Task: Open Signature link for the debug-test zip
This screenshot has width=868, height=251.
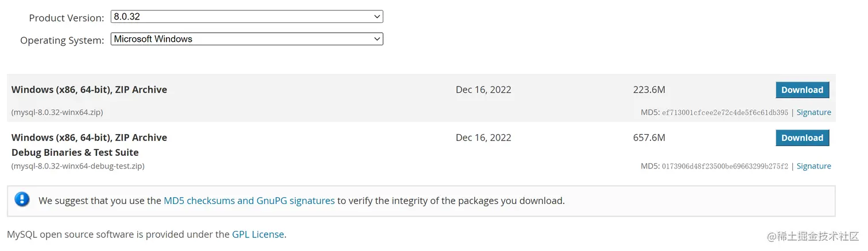Action: (813, 166)
